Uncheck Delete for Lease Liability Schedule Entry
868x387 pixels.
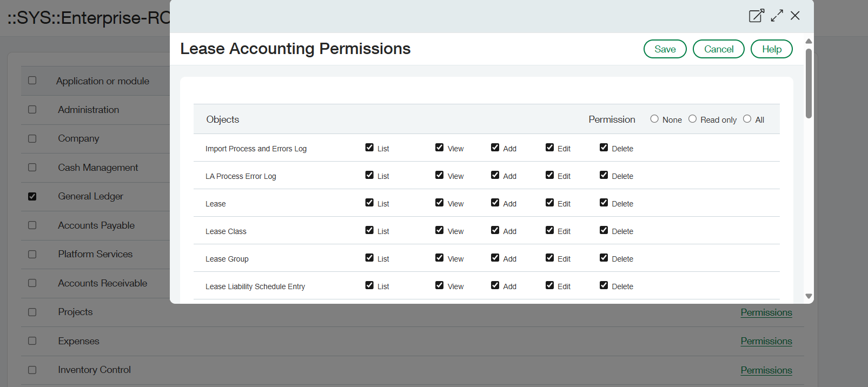[x=604, y=285]
